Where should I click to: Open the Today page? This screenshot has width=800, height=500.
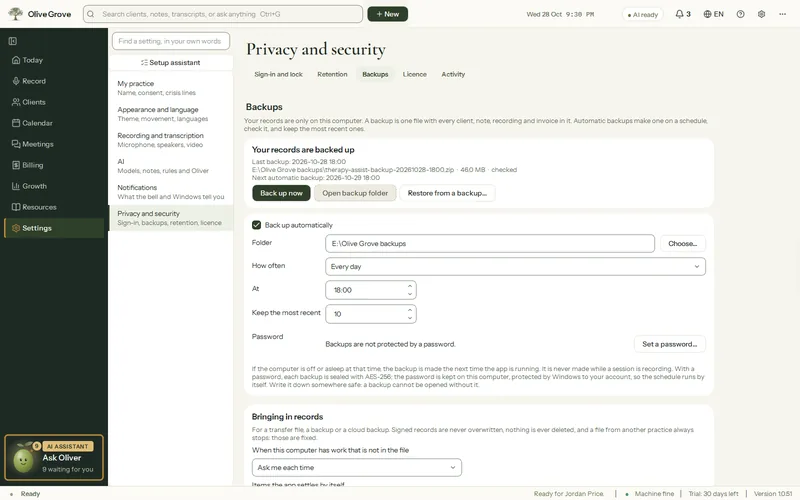(x=54, y=60)
